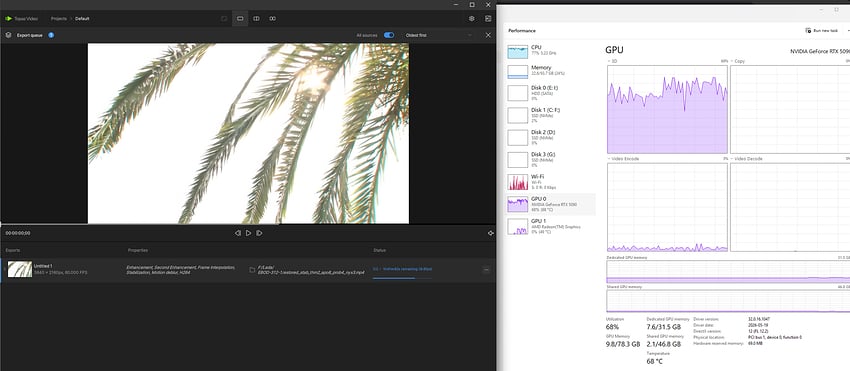This screenshot has width=850, height=371.
Task: Click the remaining time status text
Action: tap(402, 269)
